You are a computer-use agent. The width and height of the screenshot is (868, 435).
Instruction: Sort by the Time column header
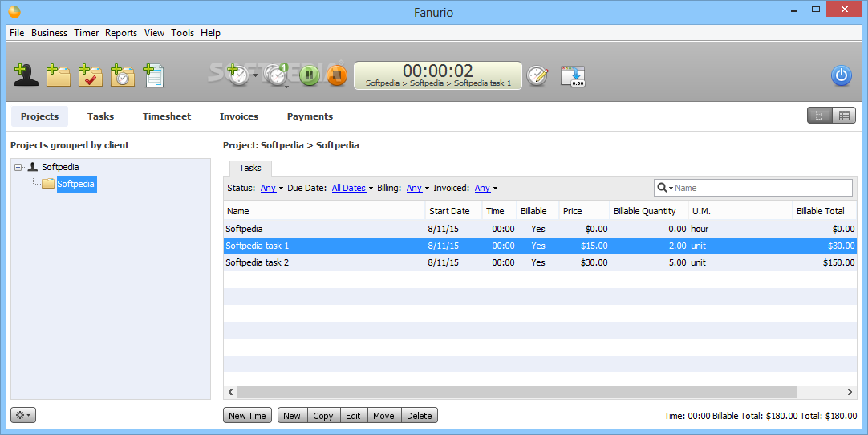pyautogui.click(x=499, y=211)
